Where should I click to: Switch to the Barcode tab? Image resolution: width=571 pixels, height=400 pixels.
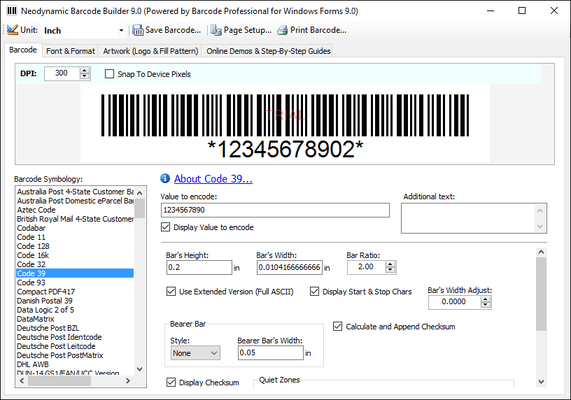point(23,50)
